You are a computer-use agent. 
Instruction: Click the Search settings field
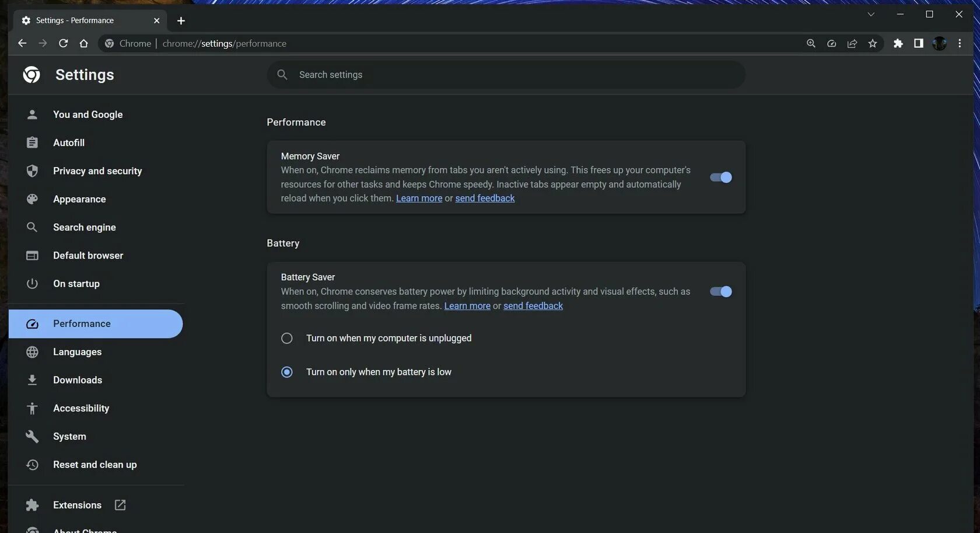(506, 75)
